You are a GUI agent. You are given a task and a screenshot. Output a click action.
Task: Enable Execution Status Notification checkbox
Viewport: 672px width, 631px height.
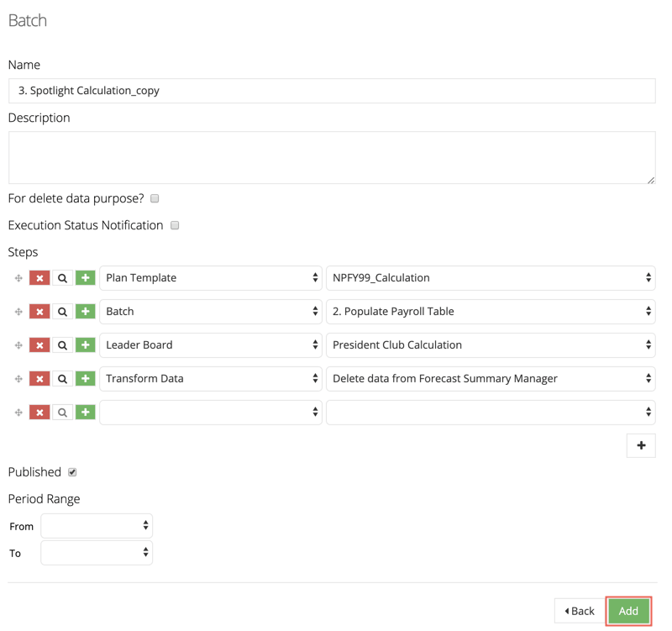[x=175, y=225]
